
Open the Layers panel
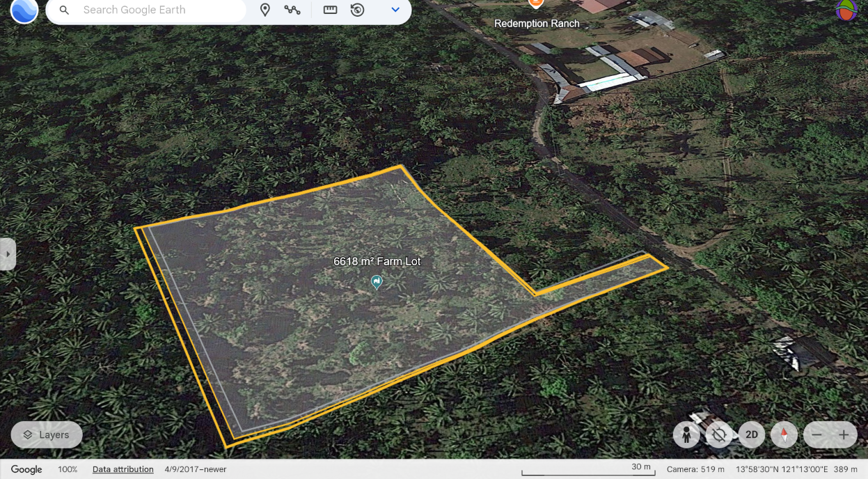(x=47, y=435)
